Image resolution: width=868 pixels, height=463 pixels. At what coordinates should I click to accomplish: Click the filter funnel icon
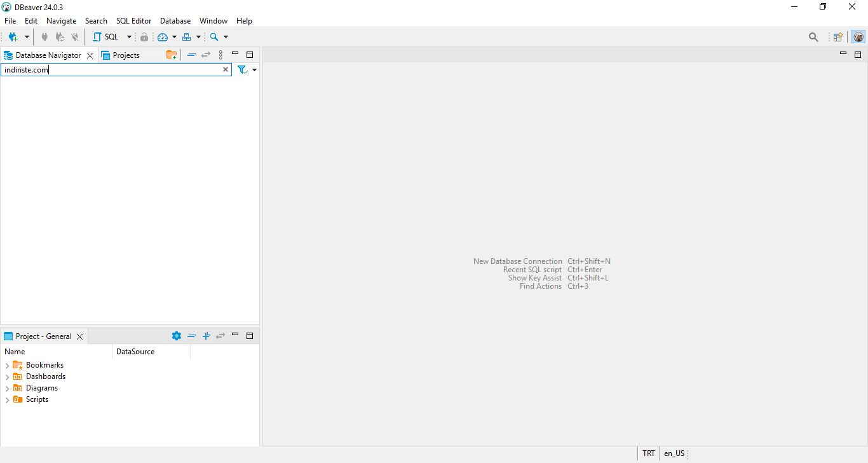(x=242, y=70)
